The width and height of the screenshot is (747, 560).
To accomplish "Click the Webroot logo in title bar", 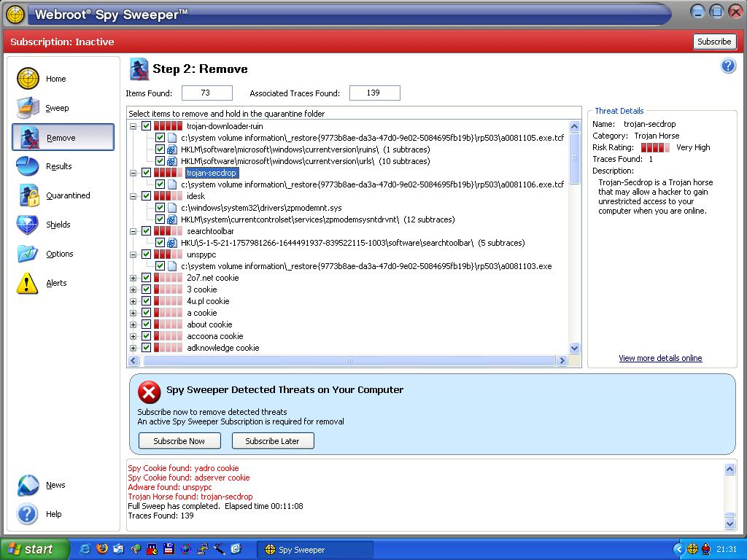I will pos(15,15).
